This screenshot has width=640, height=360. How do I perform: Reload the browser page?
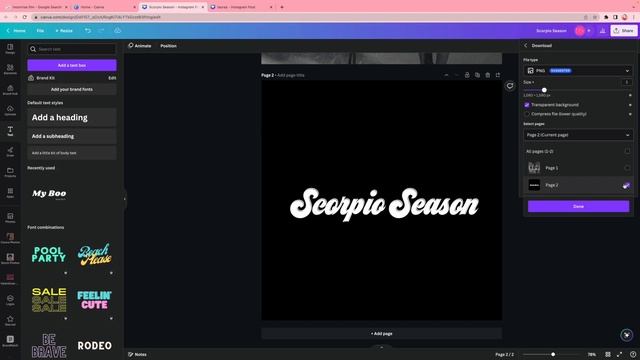[25, 17]
